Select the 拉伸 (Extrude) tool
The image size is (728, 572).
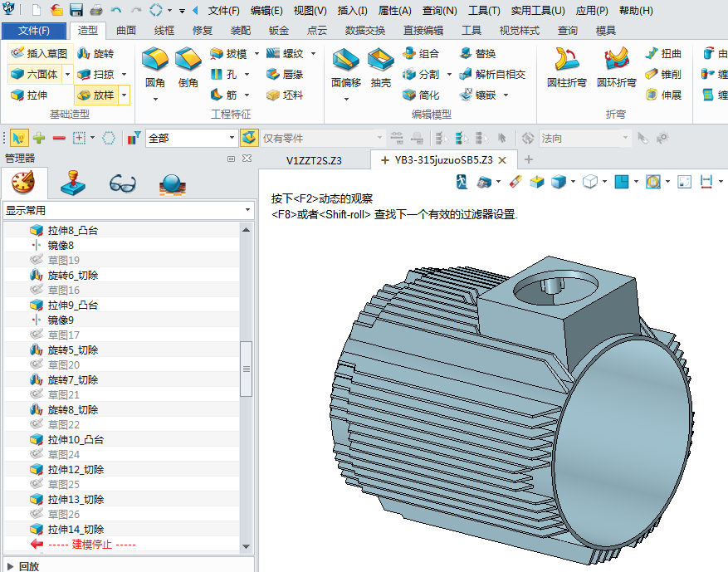coord(29,95)
